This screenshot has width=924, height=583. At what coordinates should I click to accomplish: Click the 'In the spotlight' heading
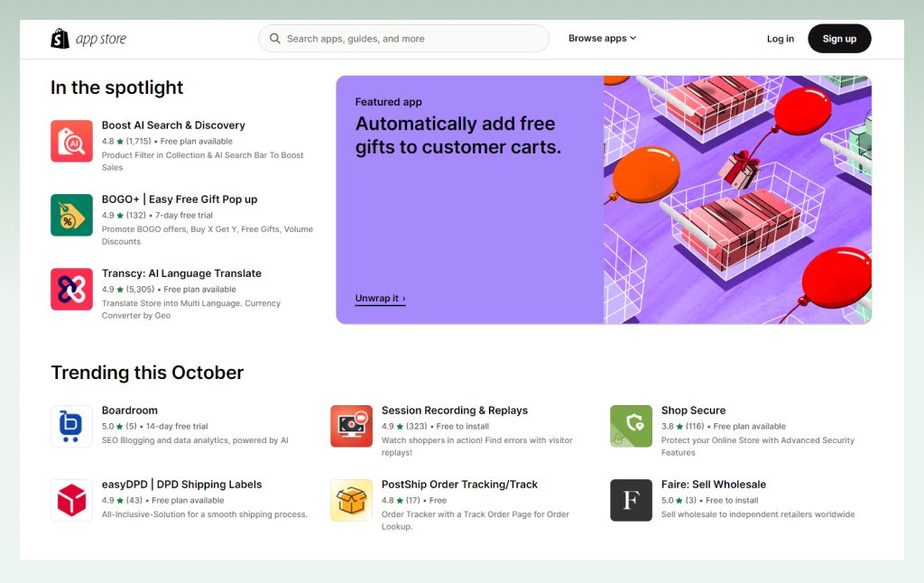point(116,88)
